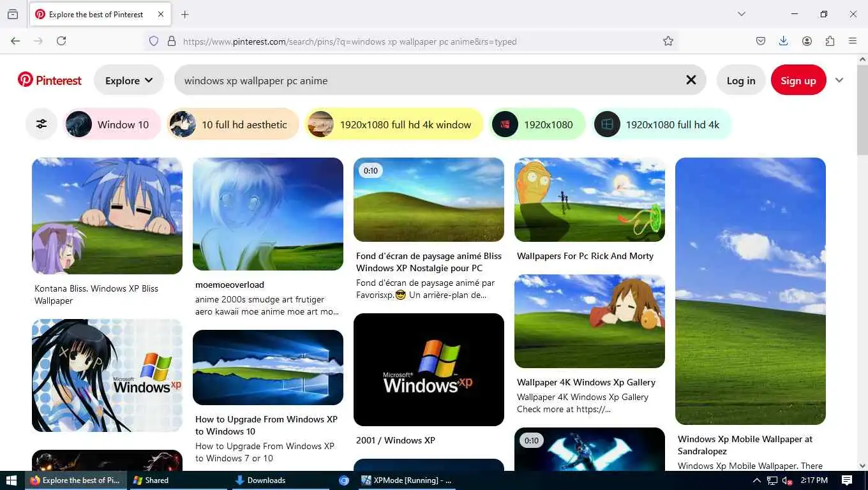Save page to Pocket

pos(761,41)
